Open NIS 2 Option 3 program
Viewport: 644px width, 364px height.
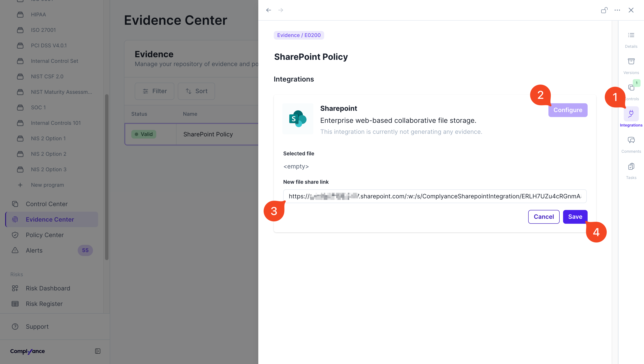[x=49, y=170]
